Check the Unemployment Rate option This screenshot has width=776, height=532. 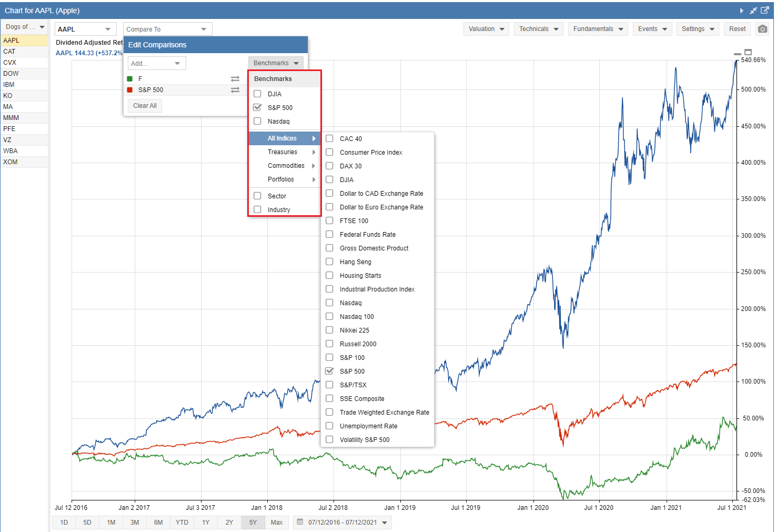[x=329, y=426]
